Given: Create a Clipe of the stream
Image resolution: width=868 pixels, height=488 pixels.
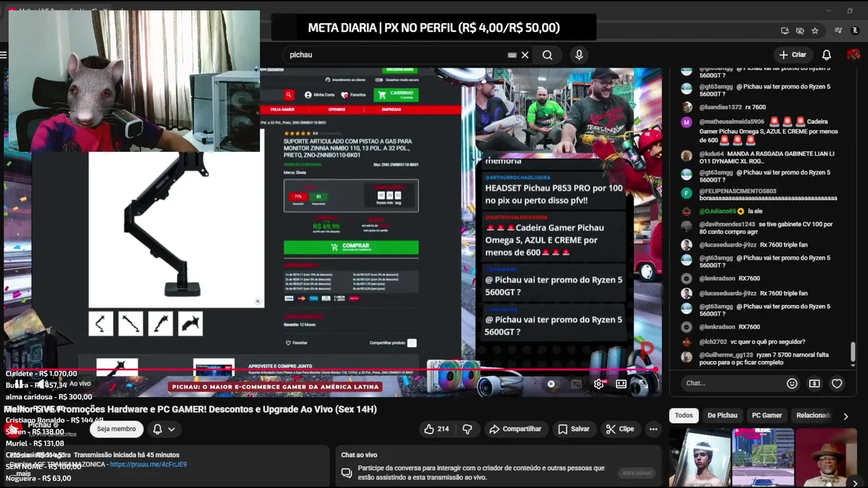Looking at the screenshot, I should coord(620,429).
